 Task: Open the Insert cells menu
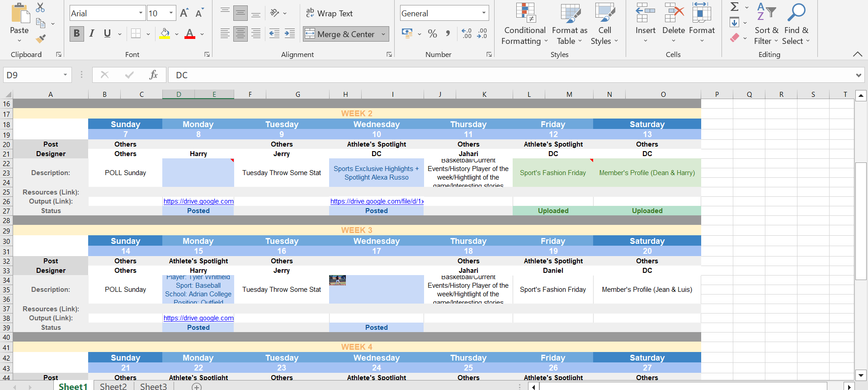tap(646, 24)
